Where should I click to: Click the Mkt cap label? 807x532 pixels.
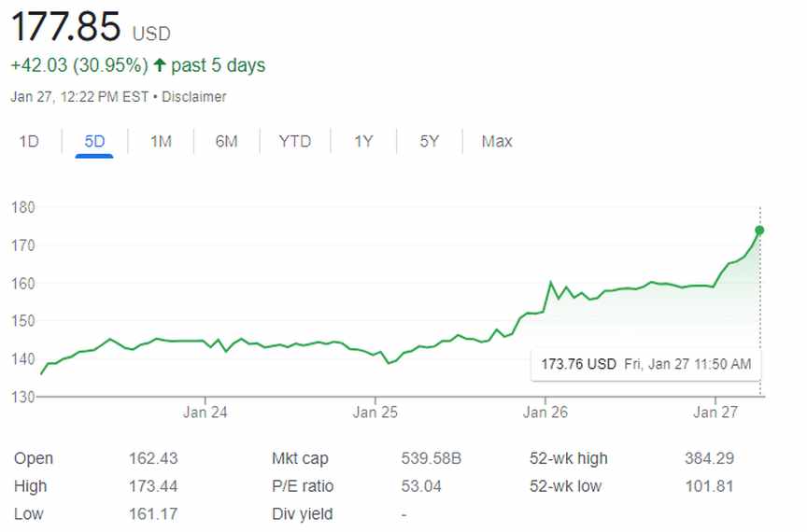point(300,458)
